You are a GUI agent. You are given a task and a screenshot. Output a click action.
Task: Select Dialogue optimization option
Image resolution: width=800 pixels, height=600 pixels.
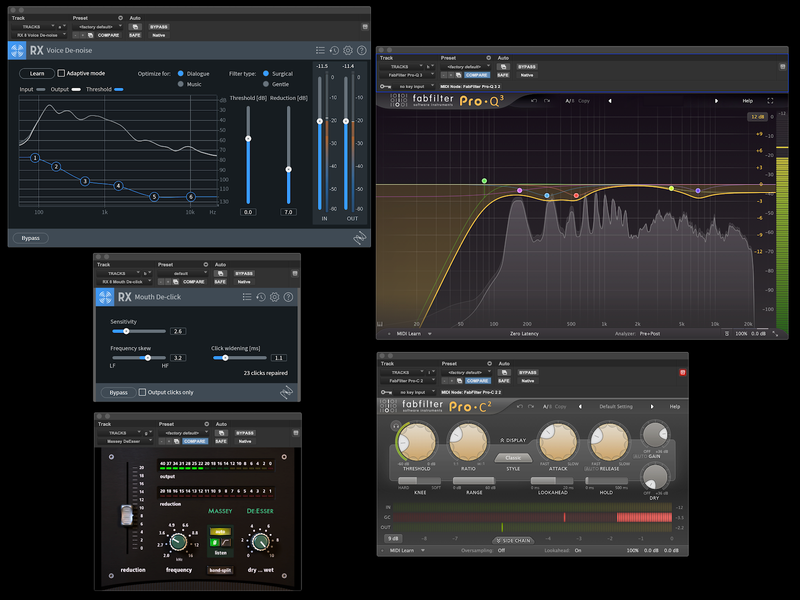[x=181, y=73]
